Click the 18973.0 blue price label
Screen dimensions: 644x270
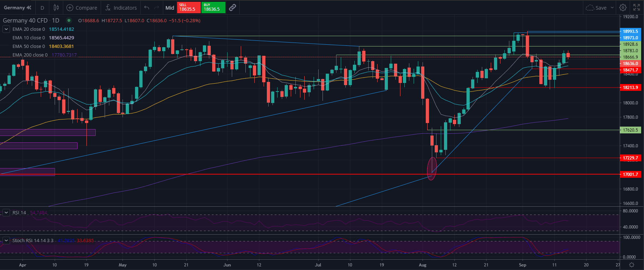[630, 38]
